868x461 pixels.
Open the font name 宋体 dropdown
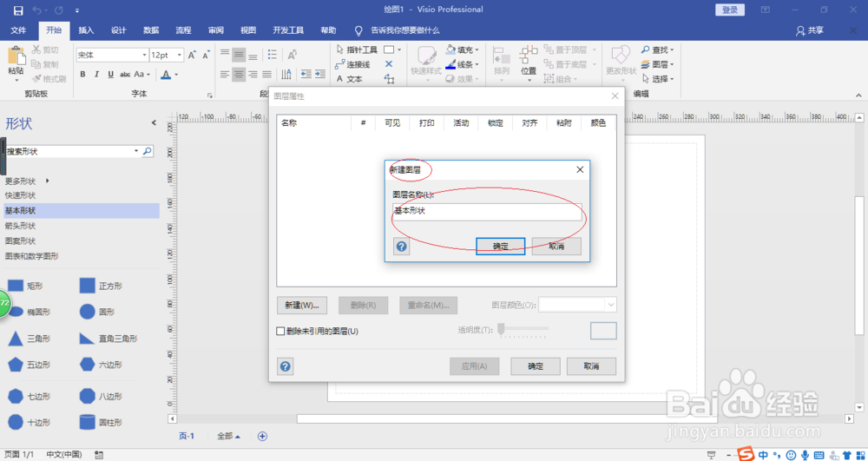pyautogui.click(x=144, y=56)
